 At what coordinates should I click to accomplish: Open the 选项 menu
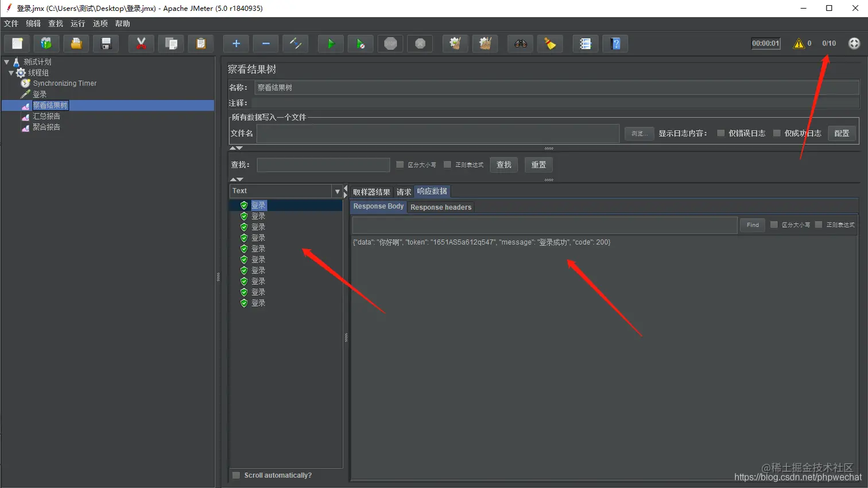pos(100,24)
